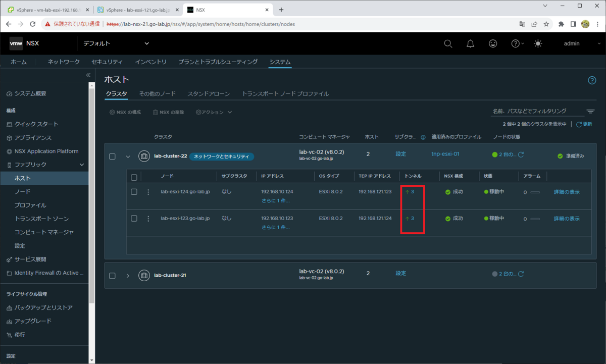Image resolution: width=606 pixels, height=364 pixels.
Task: Open Chrome side panel icon
Action: pyautogui.click(x=573, y=24)
